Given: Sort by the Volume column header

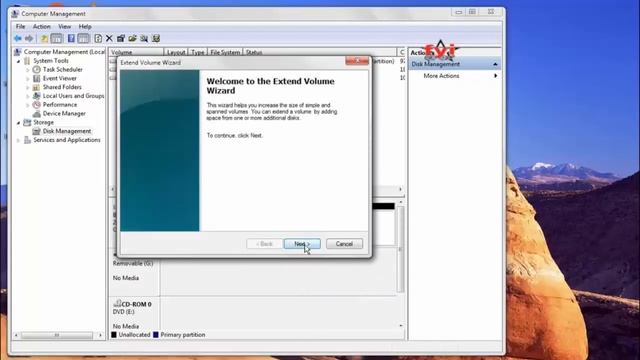Looking at the screenshot, I should coord(136,52).
